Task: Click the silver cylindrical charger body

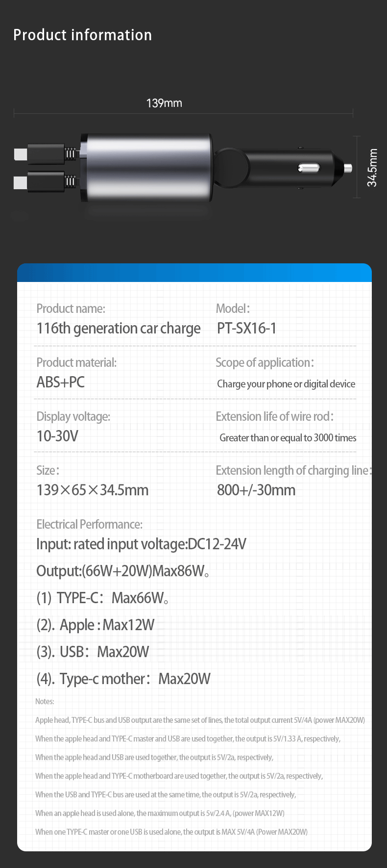Action: [147, 167]
